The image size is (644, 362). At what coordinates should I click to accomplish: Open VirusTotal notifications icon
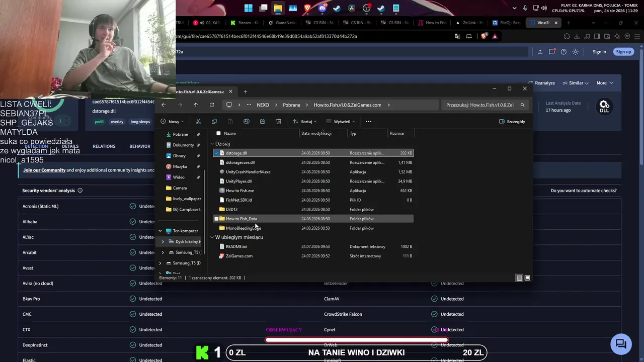[x=552, y=52]
